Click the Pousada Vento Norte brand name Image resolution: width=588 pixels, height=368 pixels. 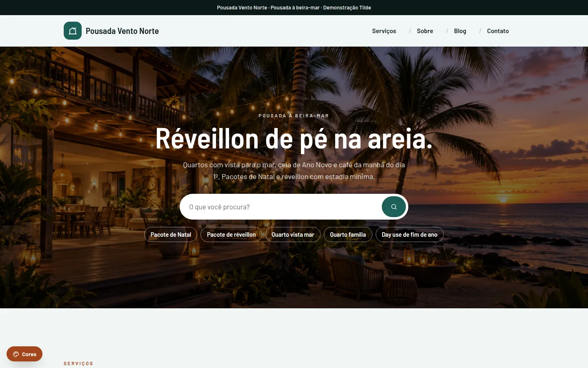(122, 31)
